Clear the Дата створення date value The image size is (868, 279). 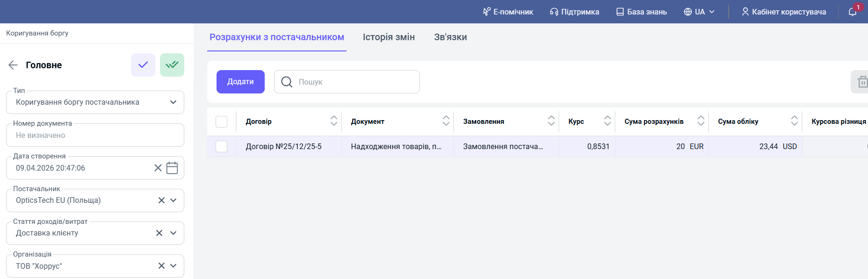(158, 168)
